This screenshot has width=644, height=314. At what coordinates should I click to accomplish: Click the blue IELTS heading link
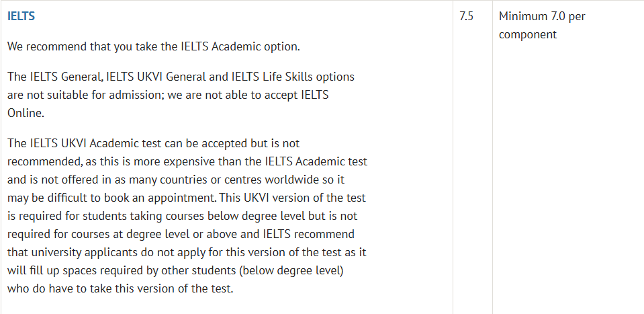click(x=21, y=16)
